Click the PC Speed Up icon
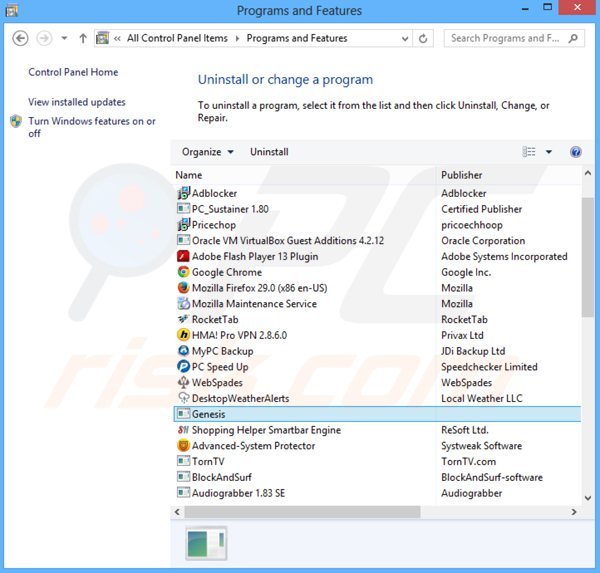 (184, 366)
